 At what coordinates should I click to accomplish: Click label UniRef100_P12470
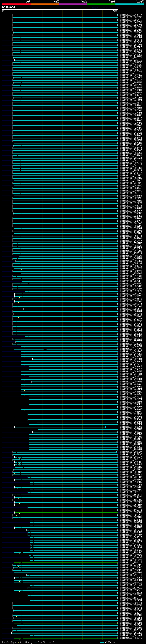(131, 203)
